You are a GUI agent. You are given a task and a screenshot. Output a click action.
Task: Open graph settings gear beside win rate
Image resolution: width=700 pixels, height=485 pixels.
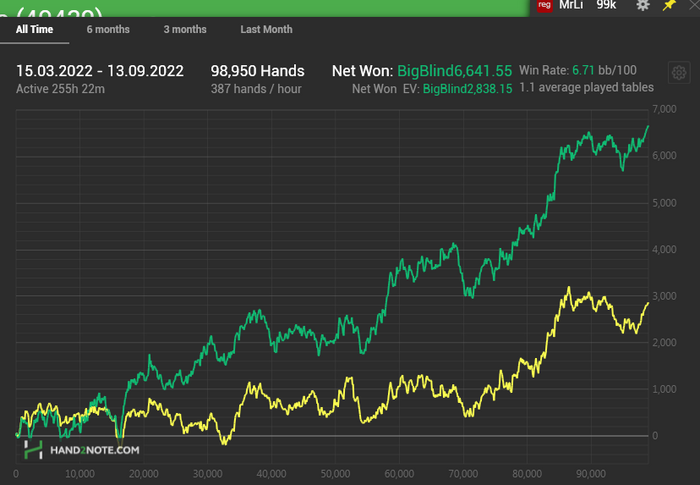point(679,72)
